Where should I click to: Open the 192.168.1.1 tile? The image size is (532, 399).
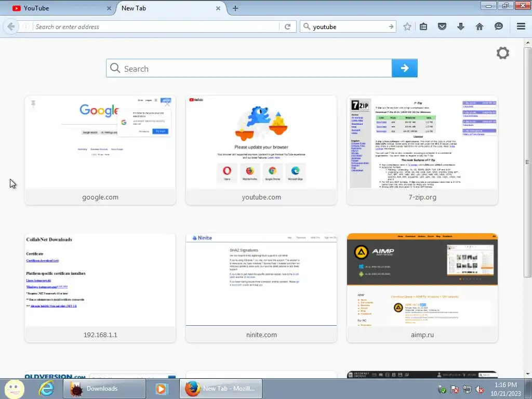point(100,288)
